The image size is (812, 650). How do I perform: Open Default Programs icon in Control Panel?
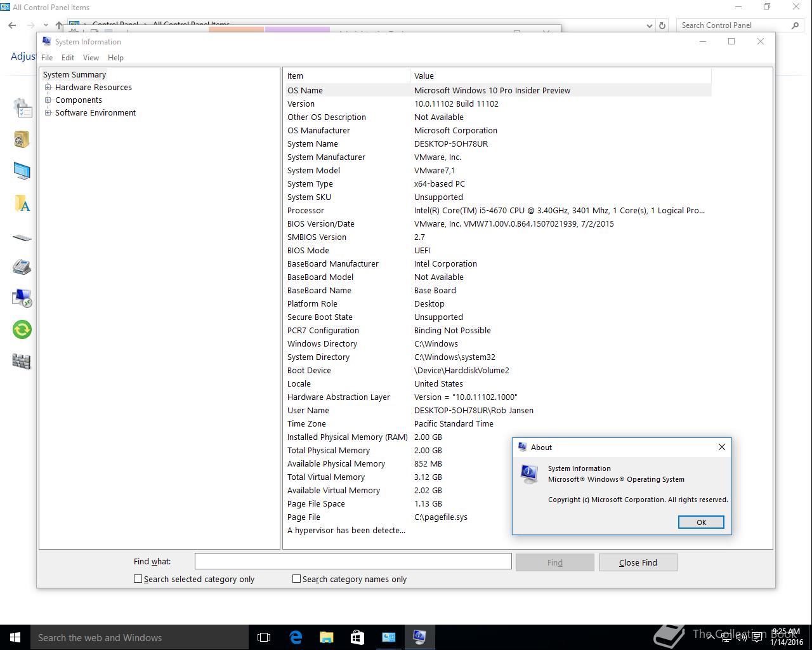tap(22, 108)
